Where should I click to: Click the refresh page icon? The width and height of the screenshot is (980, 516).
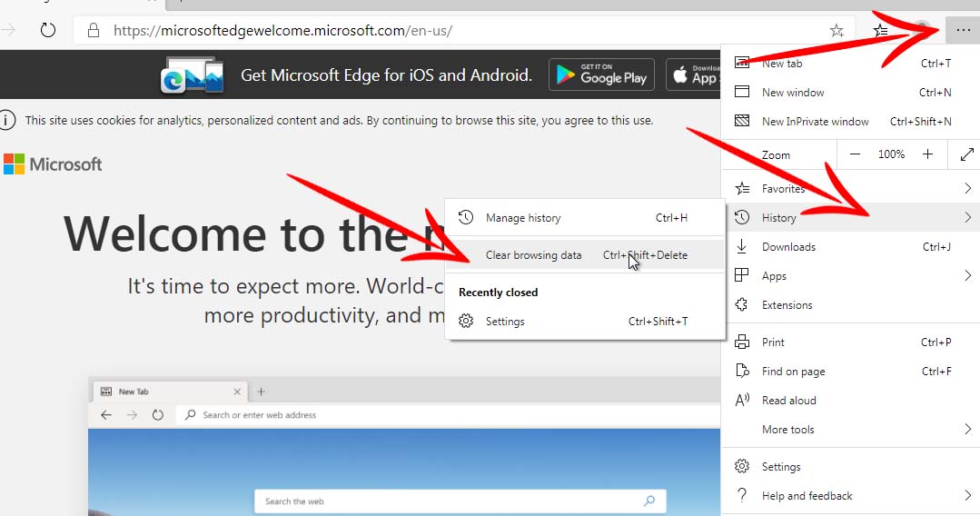pyautogui.click(x=48, y=31)
